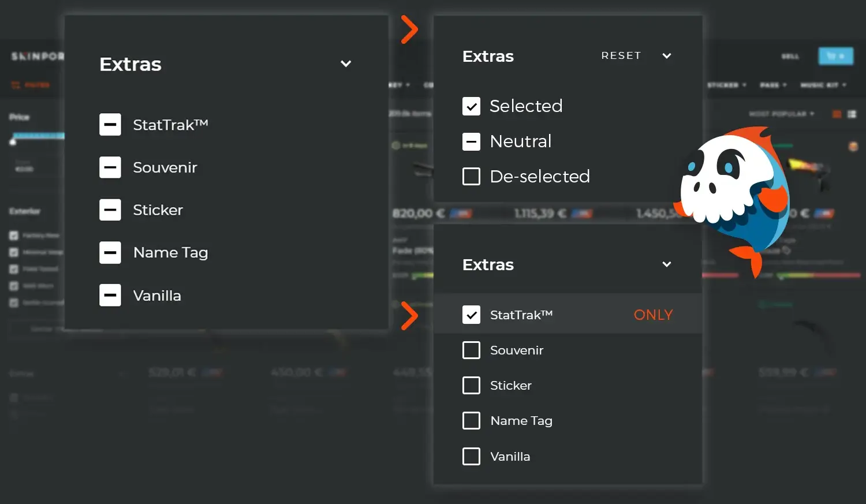The image size is (866, 504).
Task: Open the Sticker category menu
Action: (726, 85)
